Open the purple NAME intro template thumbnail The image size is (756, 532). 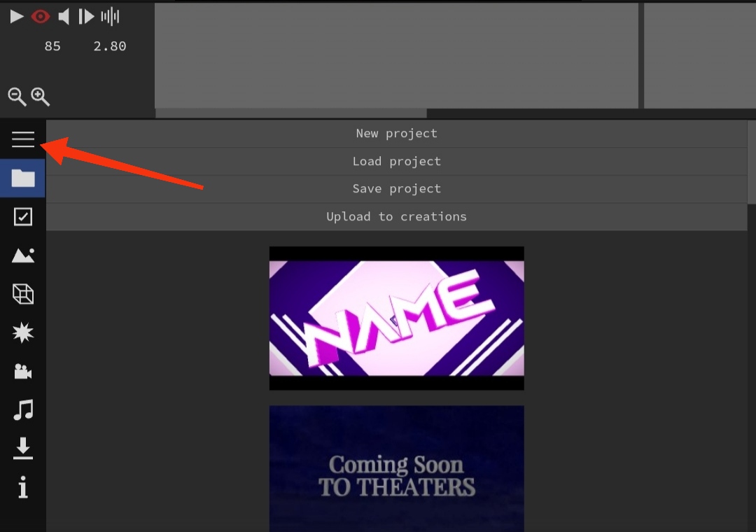396,318
